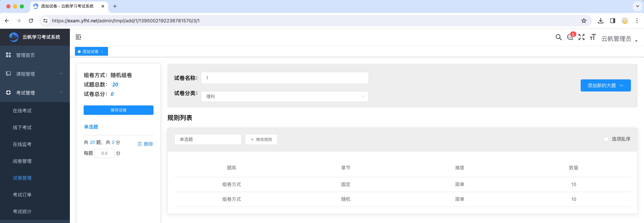This screenshot has width=644, height=223.
Task: Open font size setting icon
Action: (593, 37)
